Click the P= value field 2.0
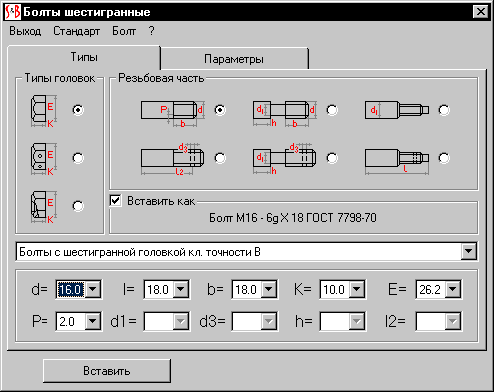494x392 pixels. click(x=71, y=321)
